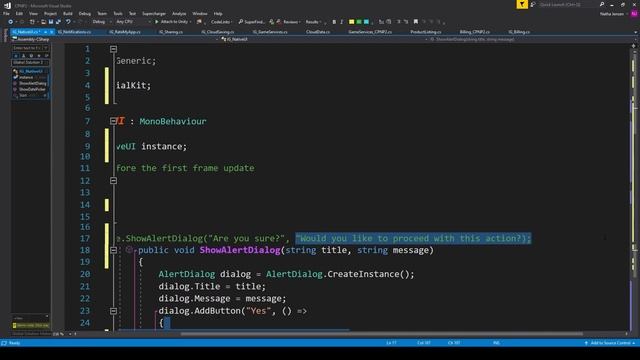Switch to IG_CloudSaving.cs tab
The image size is (640, 360).
218,31
